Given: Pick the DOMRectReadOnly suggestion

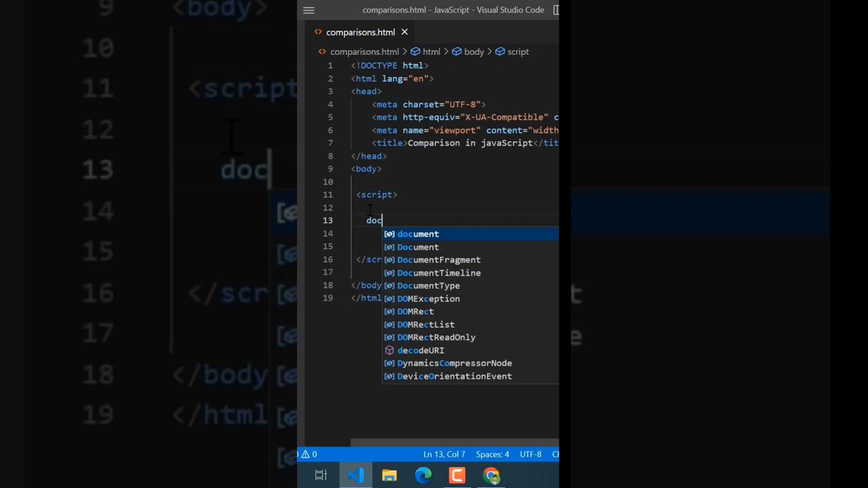Looking at the screenshot, I should [x=470, y=338].
